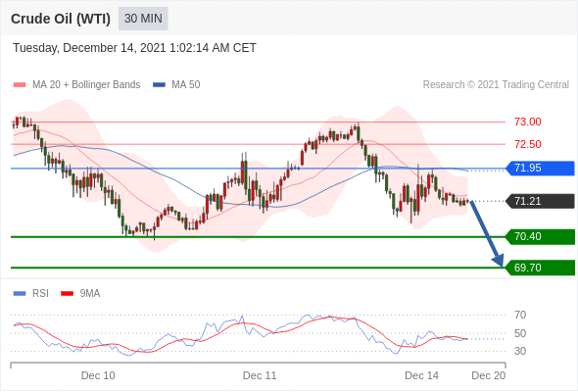Image resolution: width=578 pixels, height=392 pixels.
Task: Click the 72.50 resistance label
Action: click(x=528, y=144)
